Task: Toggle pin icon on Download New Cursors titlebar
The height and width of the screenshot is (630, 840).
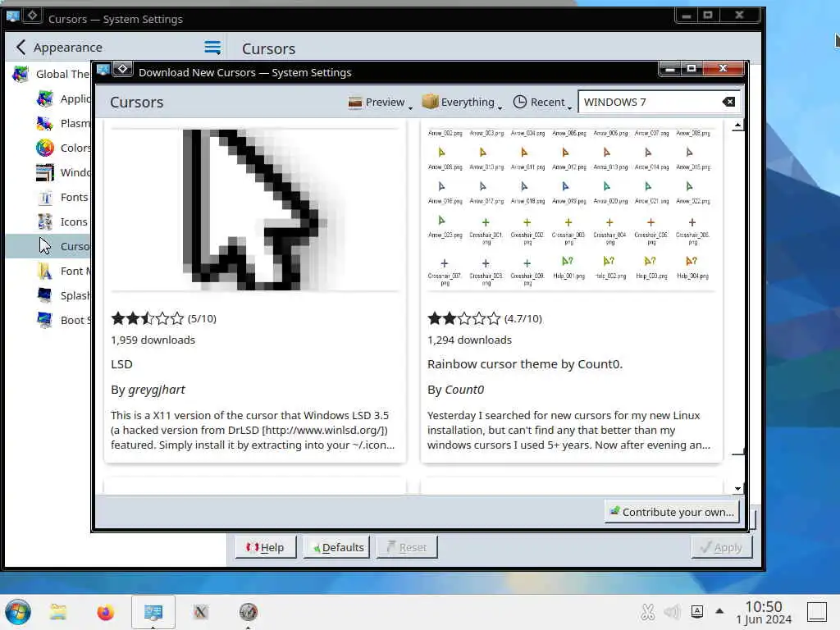Action: point(123,69)
